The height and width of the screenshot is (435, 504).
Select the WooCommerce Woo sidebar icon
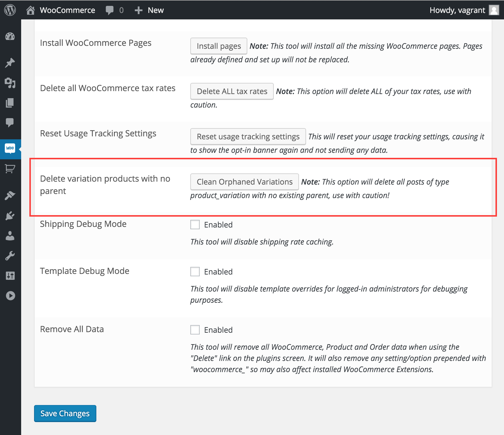(x=10, y=148)
